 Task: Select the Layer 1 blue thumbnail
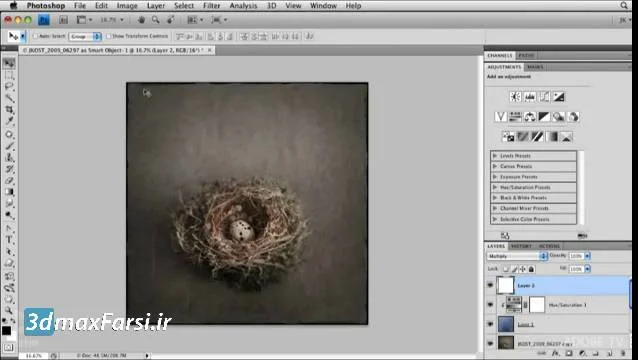506,324
